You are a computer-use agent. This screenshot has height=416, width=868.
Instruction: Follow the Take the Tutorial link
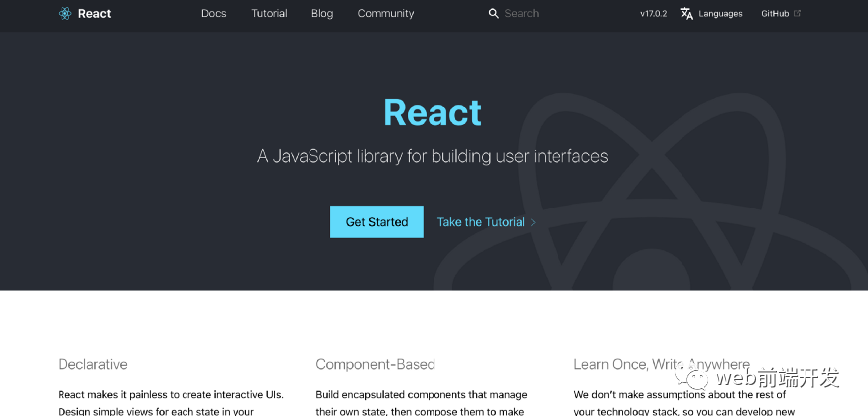pos(480,222)
